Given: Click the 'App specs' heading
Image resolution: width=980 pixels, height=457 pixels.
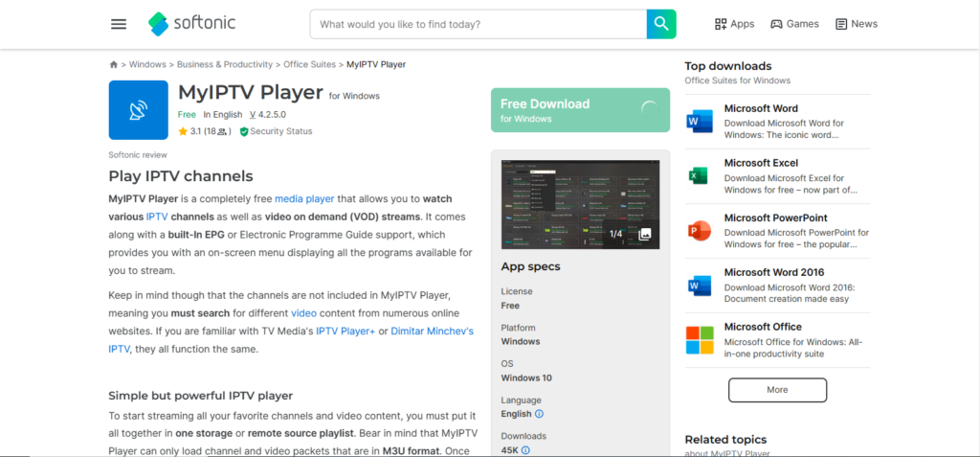Looking at the screenshot, I should coord(530,266).
